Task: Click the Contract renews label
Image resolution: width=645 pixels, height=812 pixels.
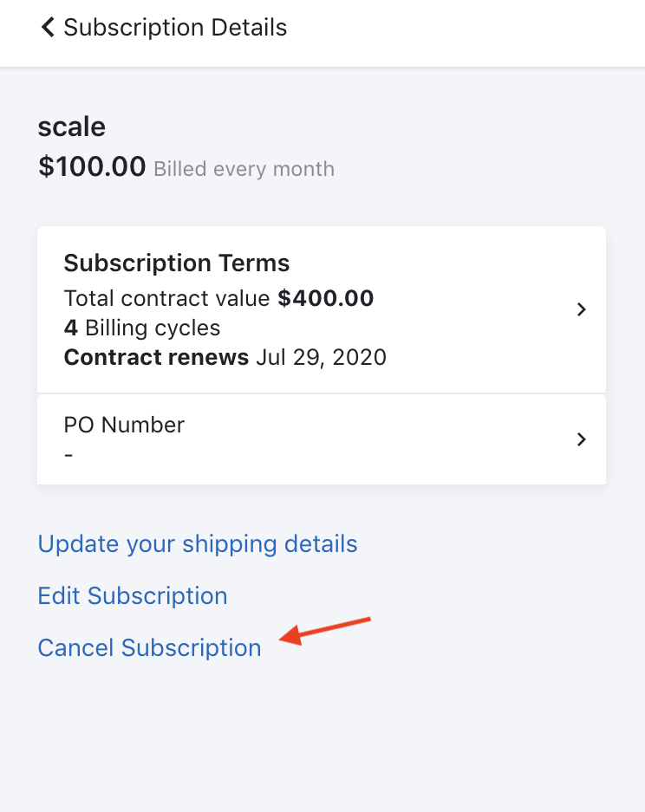Action: pyautogui.click(x=156, y=357)
